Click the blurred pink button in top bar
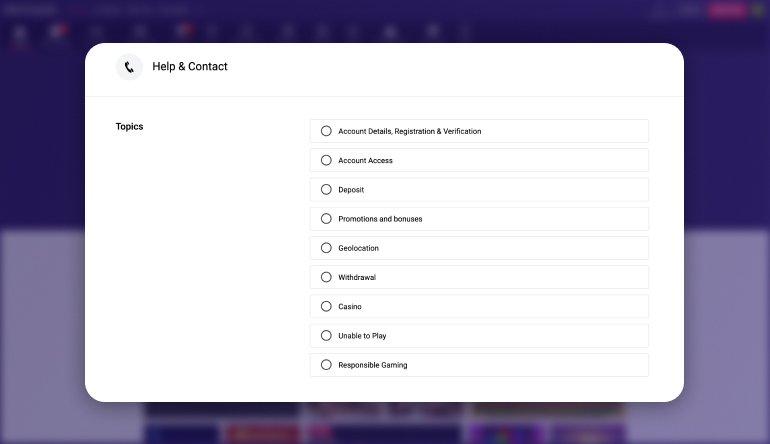The width and height of the screenshot is (770, 444). [727, 10]
